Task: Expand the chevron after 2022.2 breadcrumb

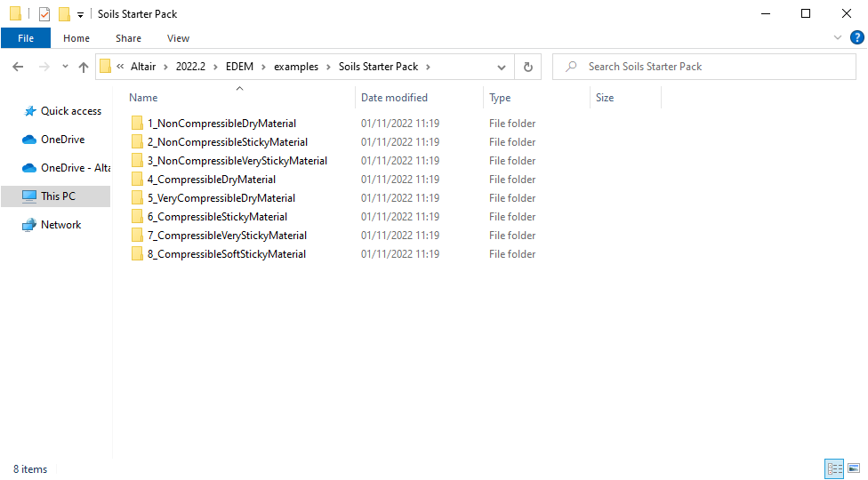Action: click(215, 67)
